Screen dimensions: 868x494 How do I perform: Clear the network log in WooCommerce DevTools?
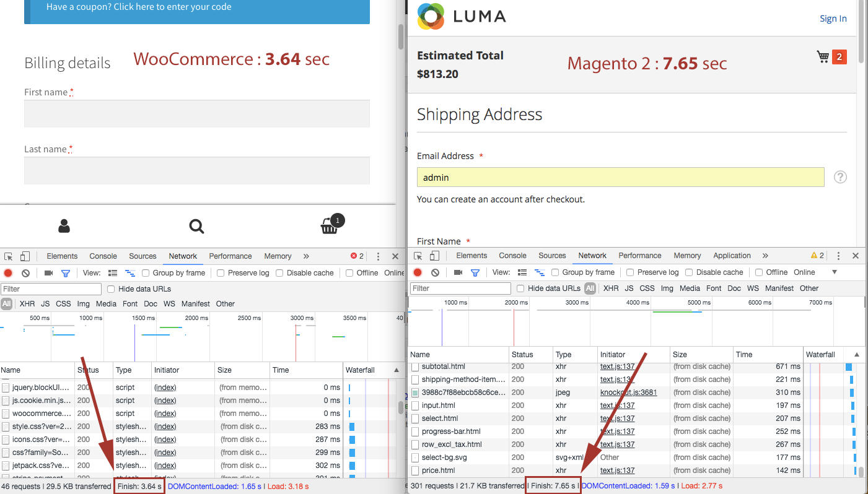[25, 273]
